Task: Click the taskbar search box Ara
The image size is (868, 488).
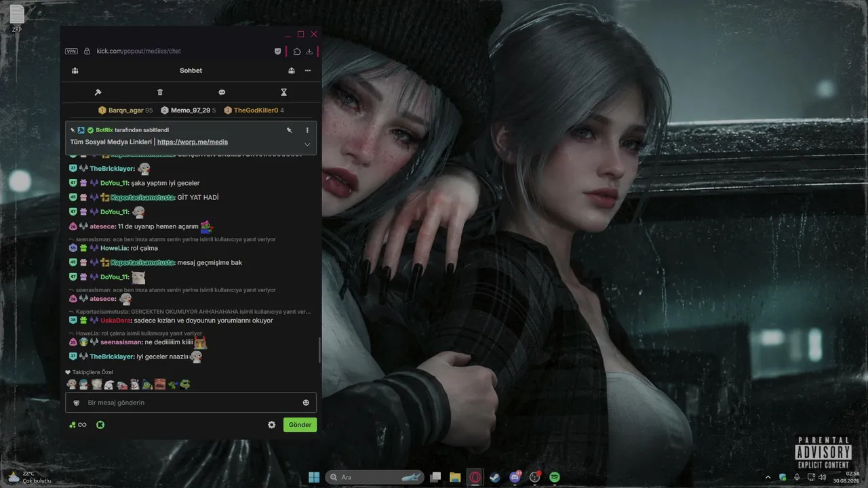Action: click(x=375, y=477)
